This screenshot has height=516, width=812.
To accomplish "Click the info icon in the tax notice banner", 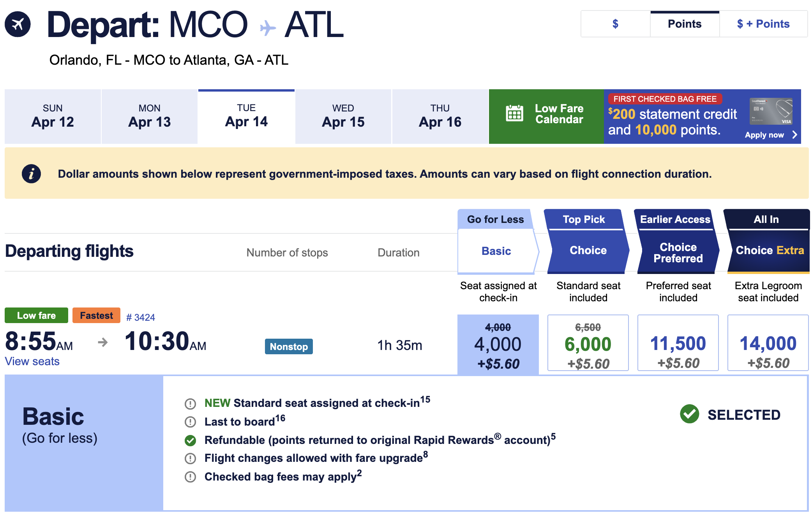I will point(31,173).
